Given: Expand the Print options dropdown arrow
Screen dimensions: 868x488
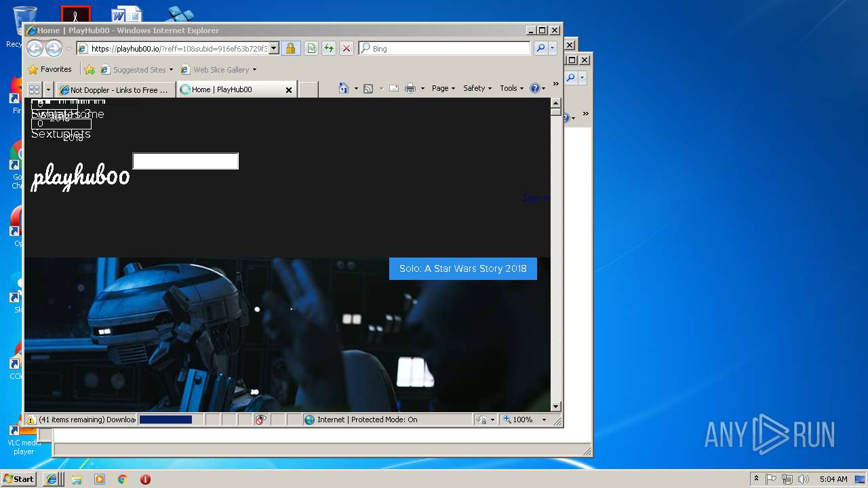Looking at the screenshot, I should [422, 88].
